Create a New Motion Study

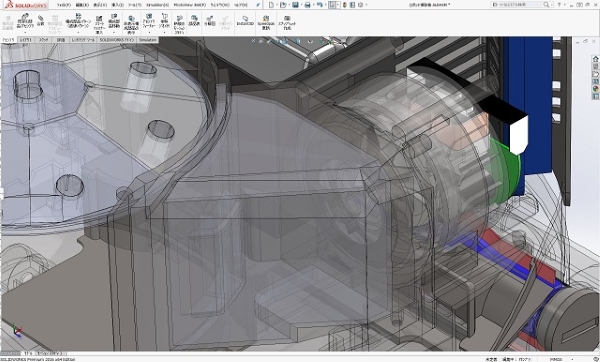click(179, 18)
